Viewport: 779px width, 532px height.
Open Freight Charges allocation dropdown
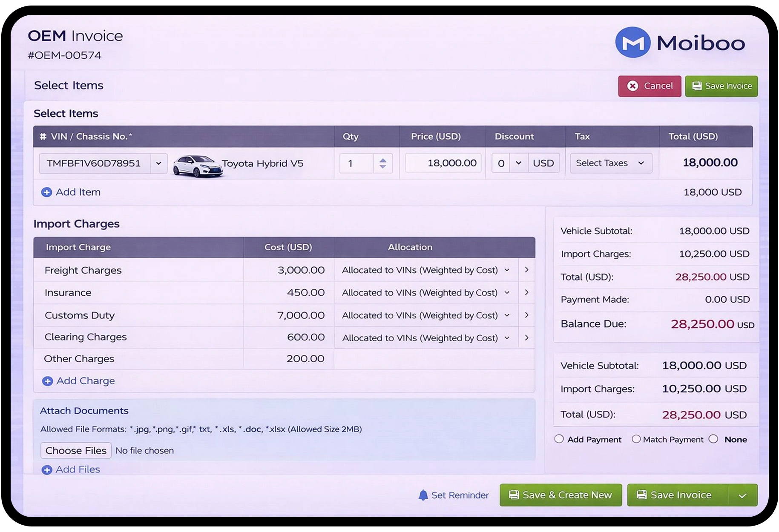pos(426,270)
